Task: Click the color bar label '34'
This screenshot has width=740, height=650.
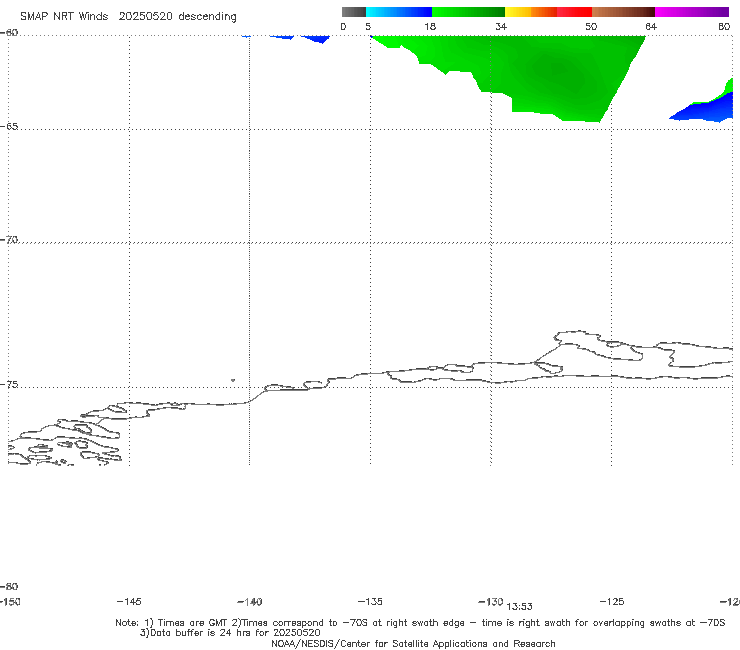Action: [501, 26]
